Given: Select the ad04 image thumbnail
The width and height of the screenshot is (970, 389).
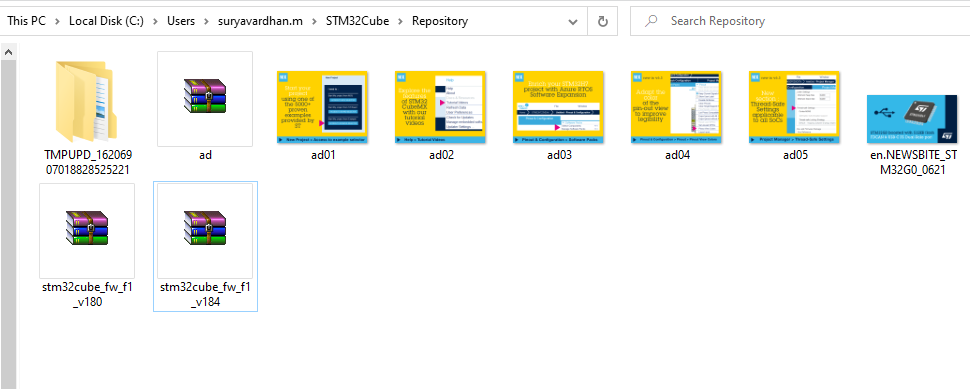Looking at the screenshot, I should (677, 107).
